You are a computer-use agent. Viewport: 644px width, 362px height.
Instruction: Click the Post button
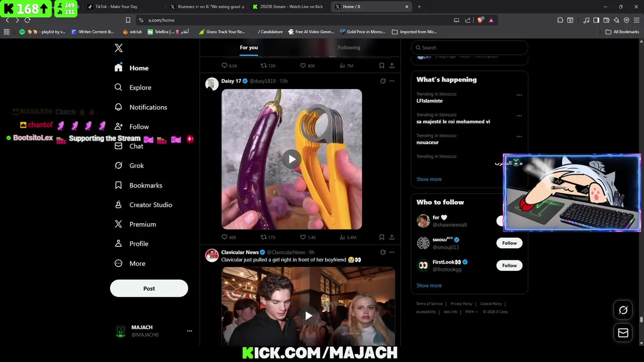coord(149,289)
